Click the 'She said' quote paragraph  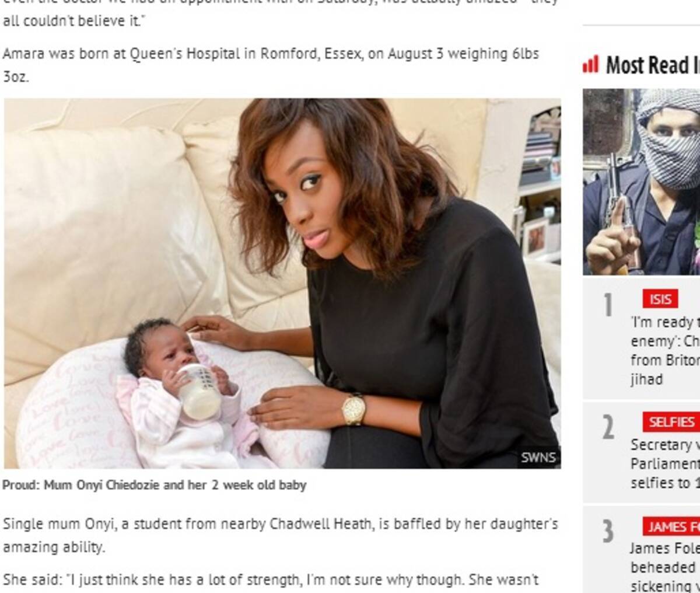pos(271,580)
